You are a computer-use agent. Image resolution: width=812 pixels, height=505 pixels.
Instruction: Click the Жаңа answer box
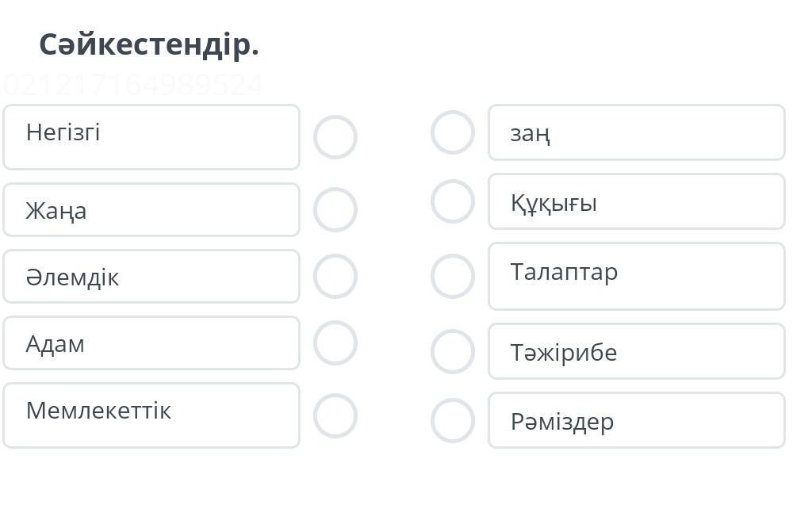click(x=151, y=210)
